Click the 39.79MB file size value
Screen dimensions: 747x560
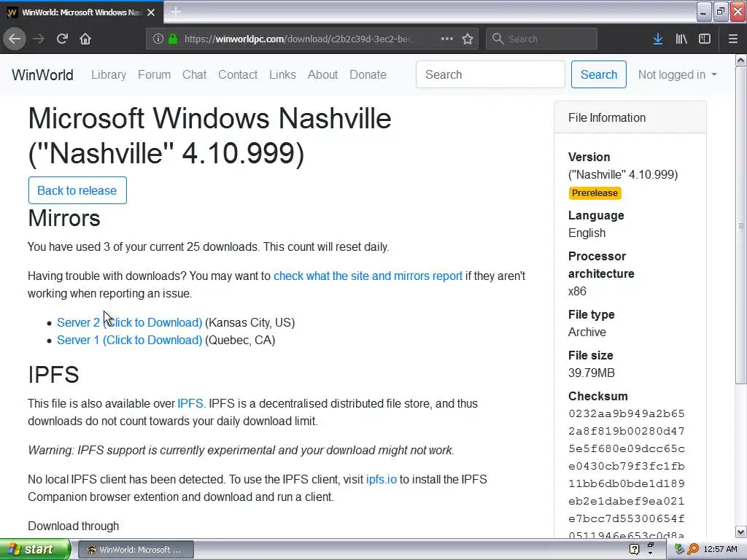pos(591,373)
